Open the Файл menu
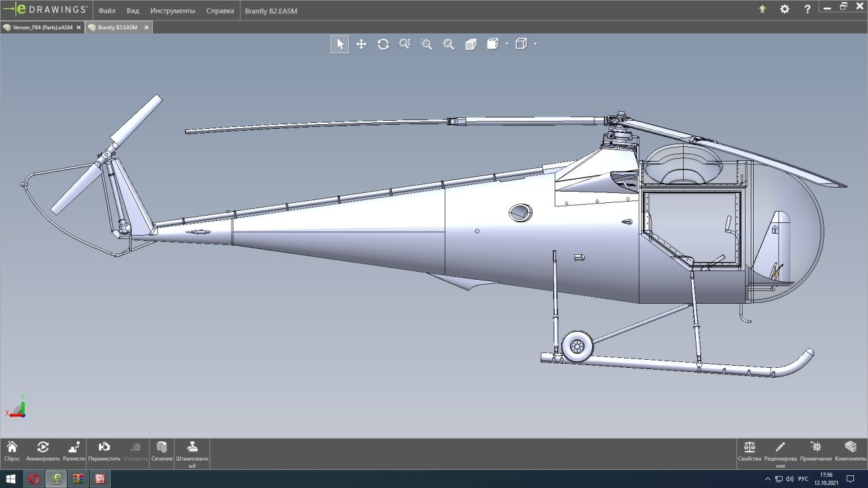The height and width of the screenshot is (488, 868). click(107, 11)
